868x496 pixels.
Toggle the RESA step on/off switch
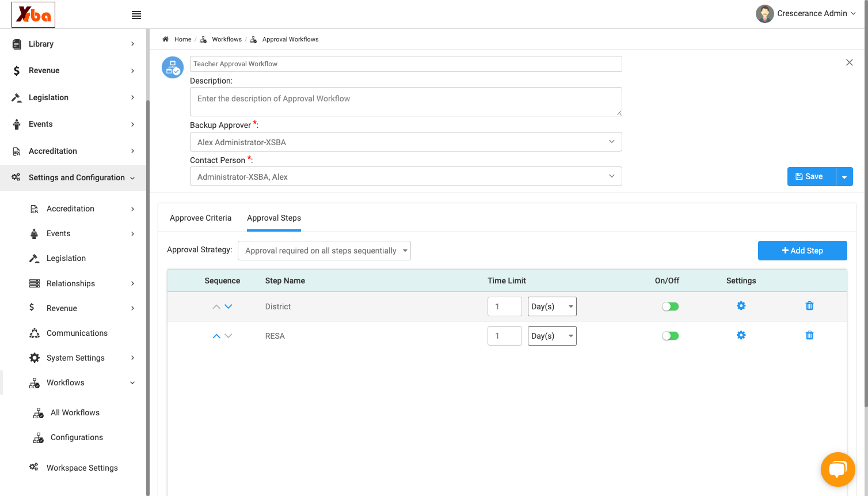click(670, 336)
